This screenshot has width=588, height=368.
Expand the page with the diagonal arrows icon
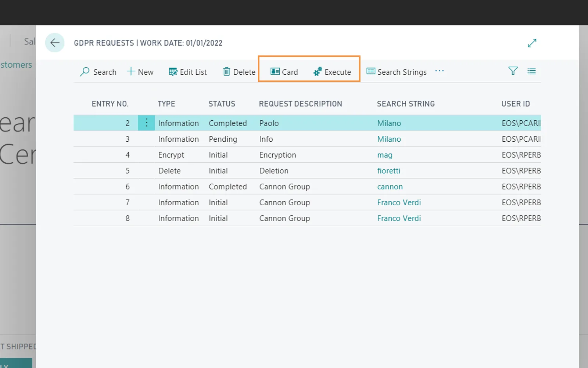(532, 43)
